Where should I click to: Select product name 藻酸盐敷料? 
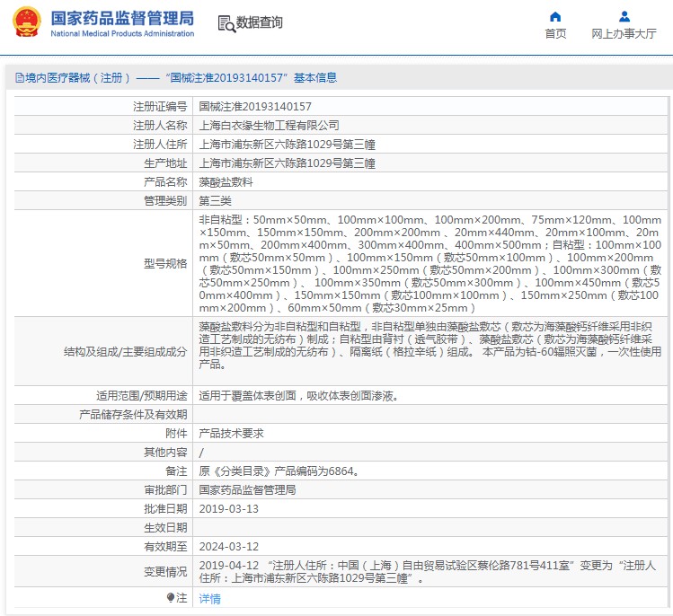point(226,182)
